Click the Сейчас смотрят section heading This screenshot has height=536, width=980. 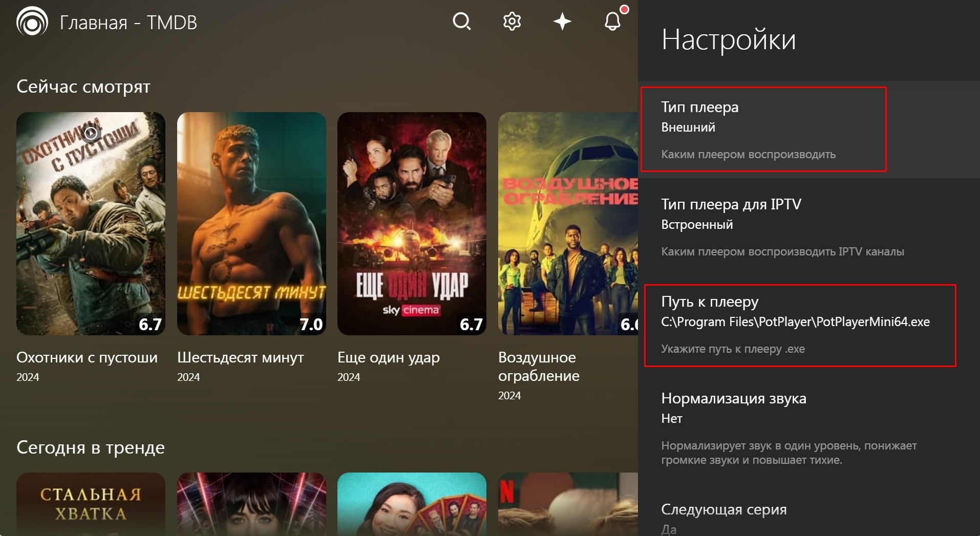tap(83, 87)
